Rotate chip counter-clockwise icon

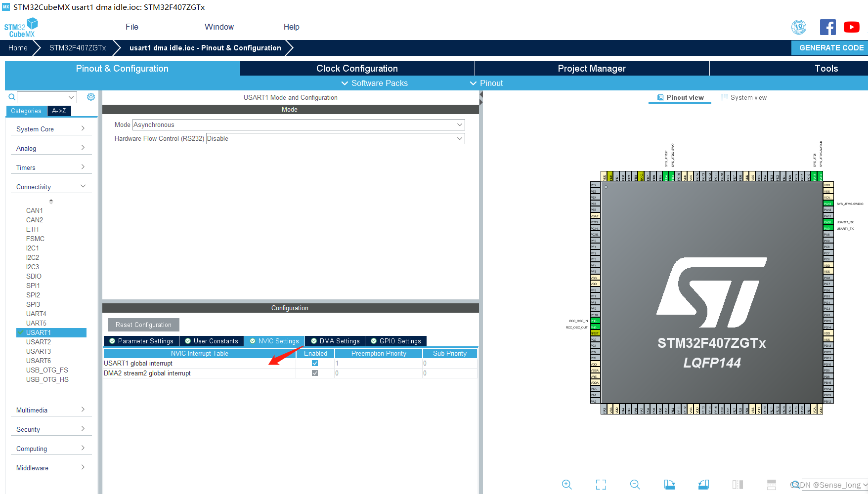[703, 485]
